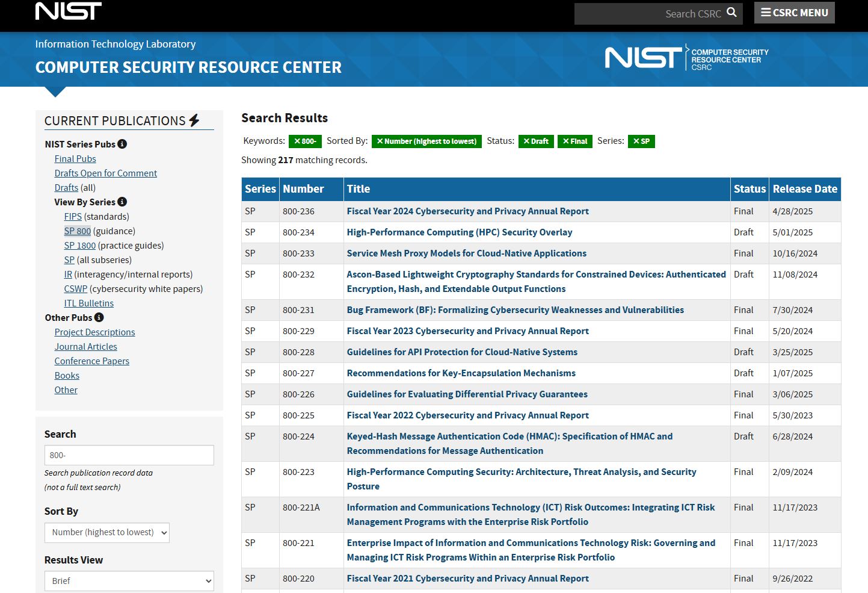Click info icon next to View By Series

click(122, 202)
